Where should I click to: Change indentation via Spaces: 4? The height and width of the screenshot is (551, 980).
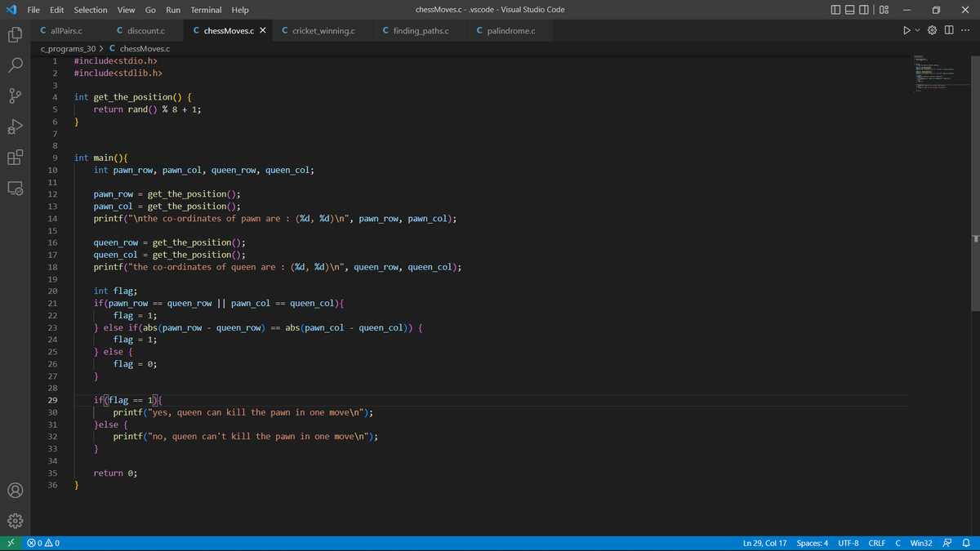click(813, 543)
